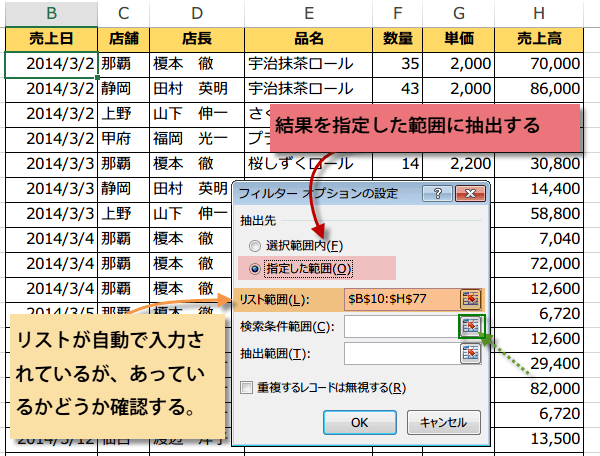Open help with the ? button in dialog
The width and height of the screenshot is (600, 456).
[x=438, y=194]
